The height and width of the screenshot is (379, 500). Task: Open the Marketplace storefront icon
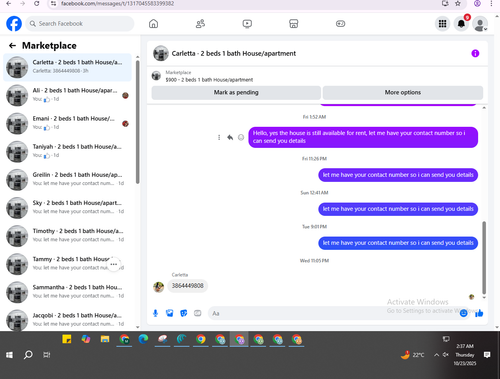point(294,24)
